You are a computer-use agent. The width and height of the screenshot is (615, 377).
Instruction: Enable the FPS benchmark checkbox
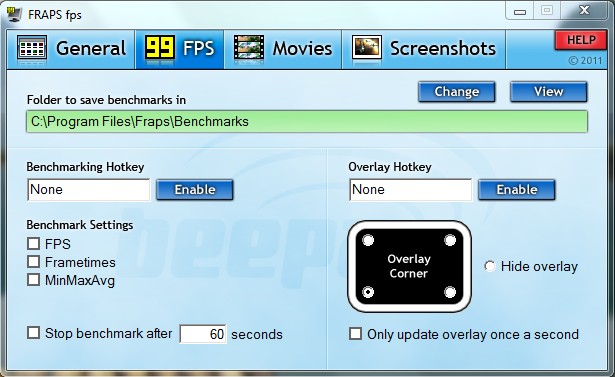tap(34, 244)
